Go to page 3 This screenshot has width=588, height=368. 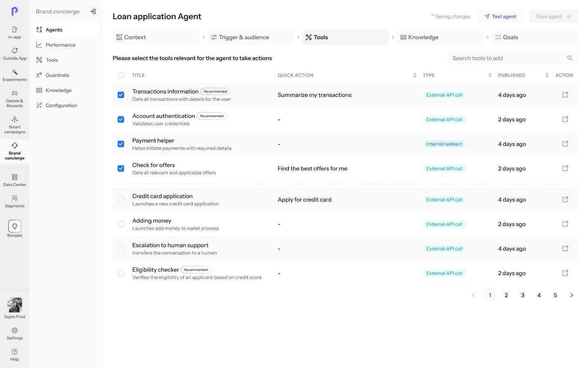pyautogui.click(x=523, y=295)
